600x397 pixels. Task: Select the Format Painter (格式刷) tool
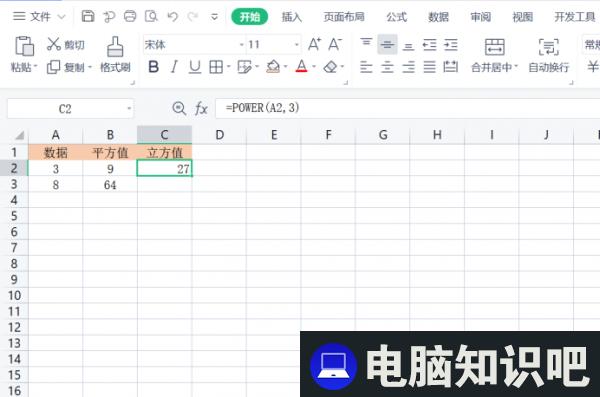[115, 54]
